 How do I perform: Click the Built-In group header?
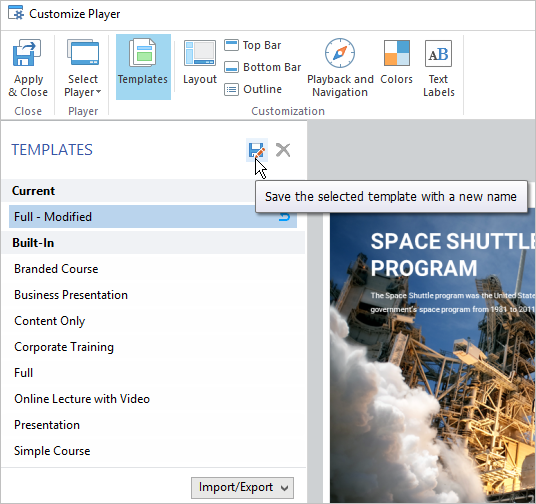click(153, 243)
